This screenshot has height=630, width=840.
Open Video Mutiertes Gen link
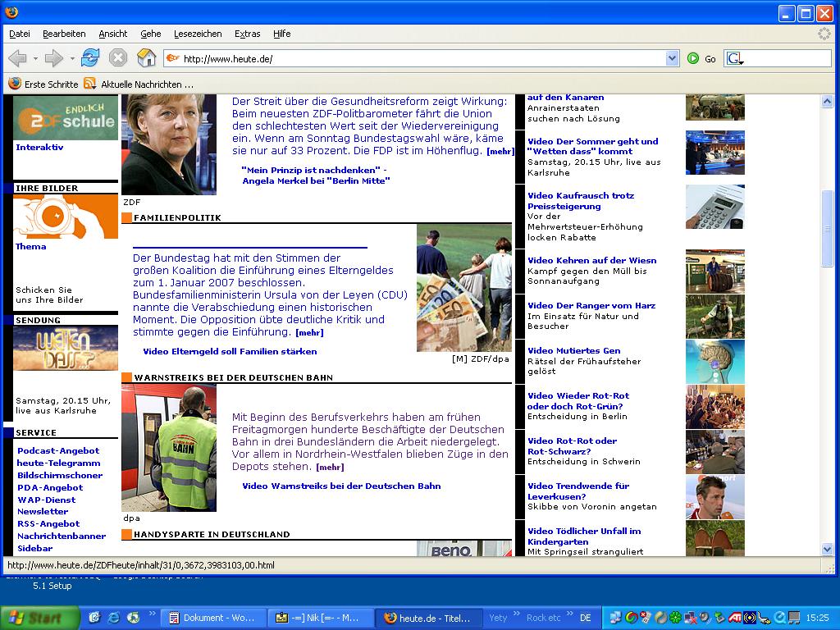coord(573,351)
